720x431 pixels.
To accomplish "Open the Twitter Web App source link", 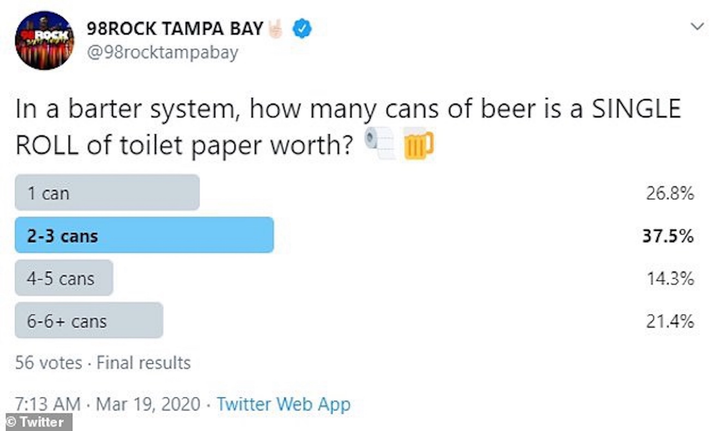I will (x=284, y=404).
